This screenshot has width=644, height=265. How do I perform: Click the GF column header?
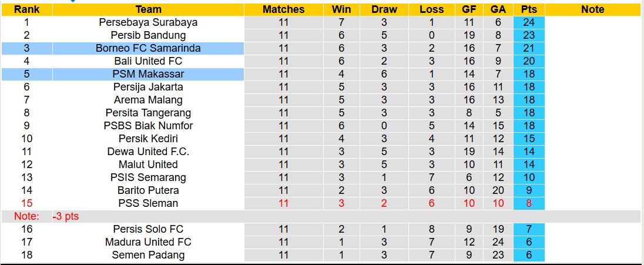[x=468, y=9]
